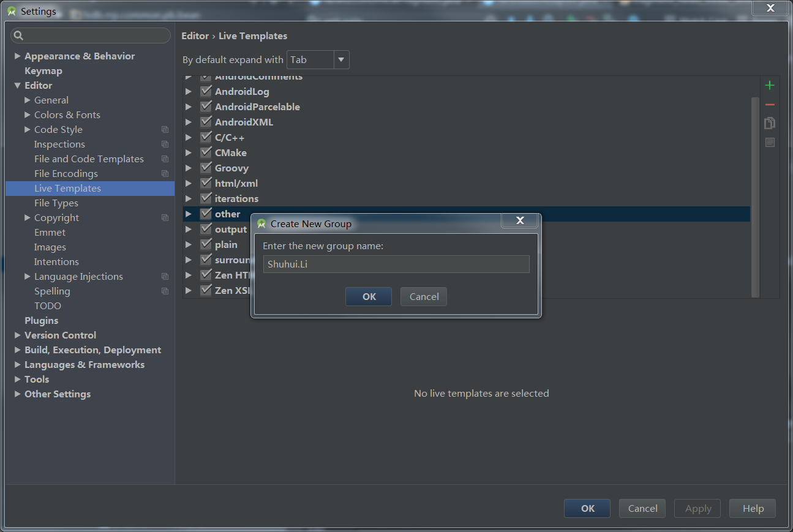This screenshot has width=793, height=532.
Task: Select Emmet settings entry
Action: click(50, 233)
